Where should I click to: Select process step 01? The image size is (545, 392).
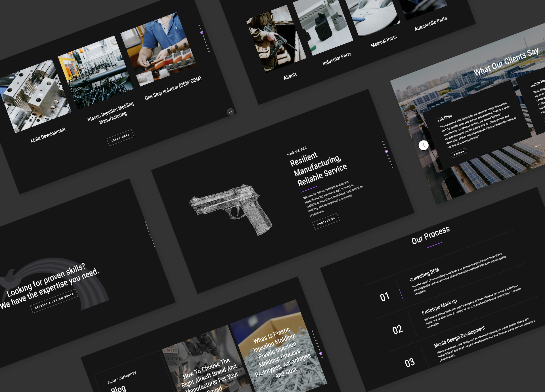[385, 297]
